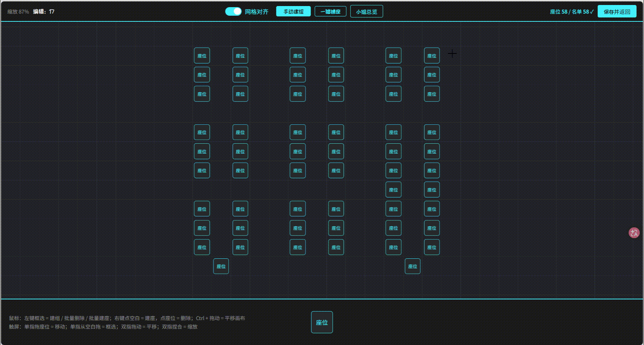The image size is (644, 345).
Task: Click the 触屏 touch instructions line
Action: (103, 326)
